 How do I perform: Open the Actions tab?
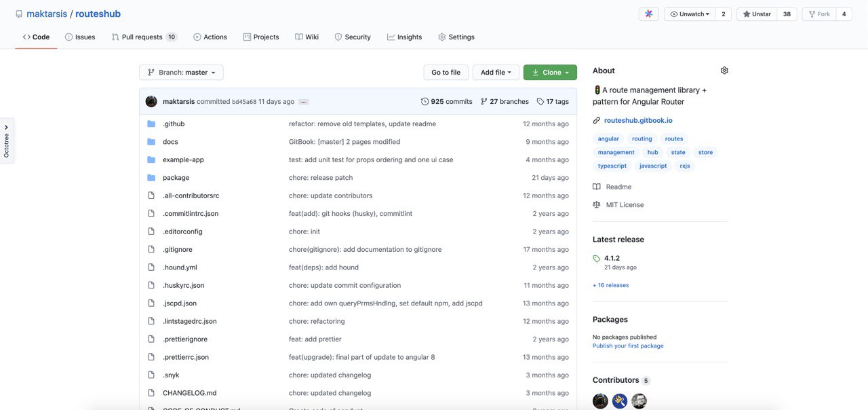point(210,37)
